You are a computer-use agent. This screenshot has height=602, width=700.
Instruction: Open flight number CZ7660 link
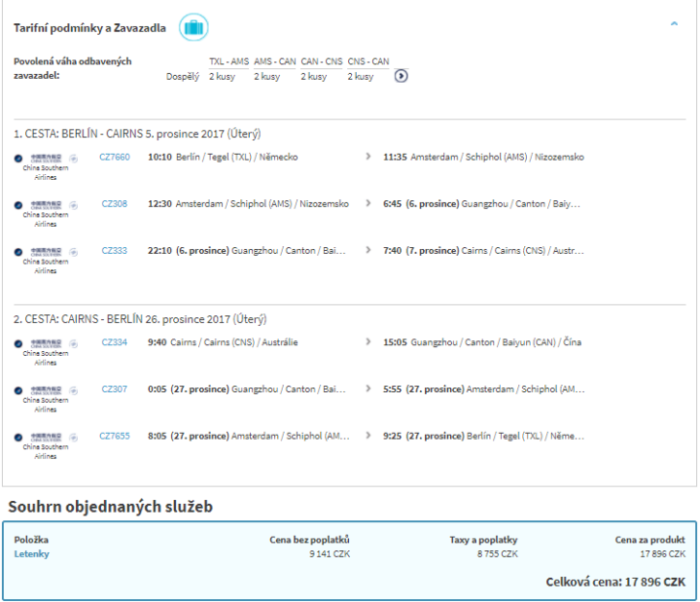coord(114,157)
